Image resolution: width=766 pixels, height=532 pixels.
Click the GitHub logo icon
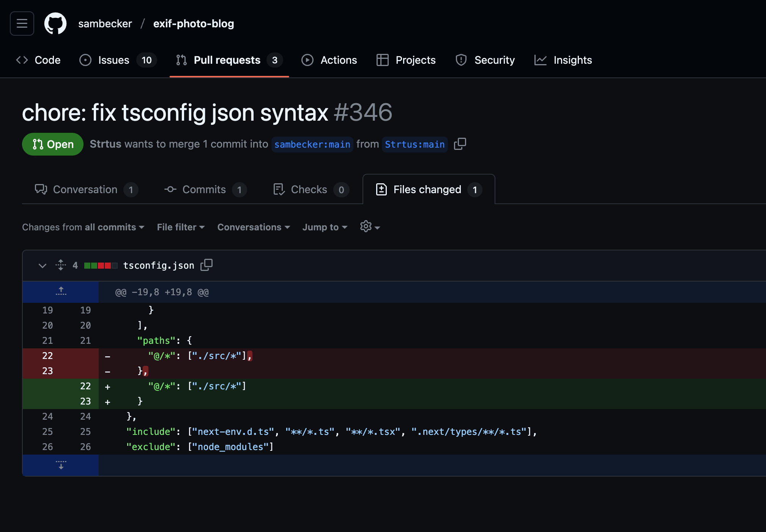(55, 24)
